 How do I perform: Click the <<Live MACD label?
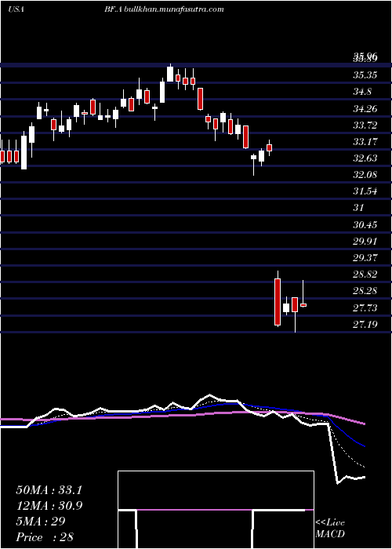[330, 529]
